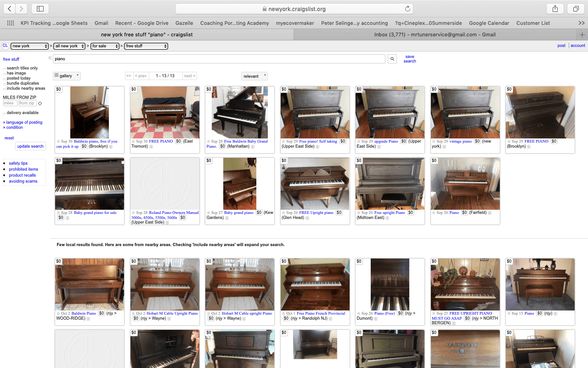Enable search titles only
The width and height of the screenshot is (588, 368).
tap(5, 69)
